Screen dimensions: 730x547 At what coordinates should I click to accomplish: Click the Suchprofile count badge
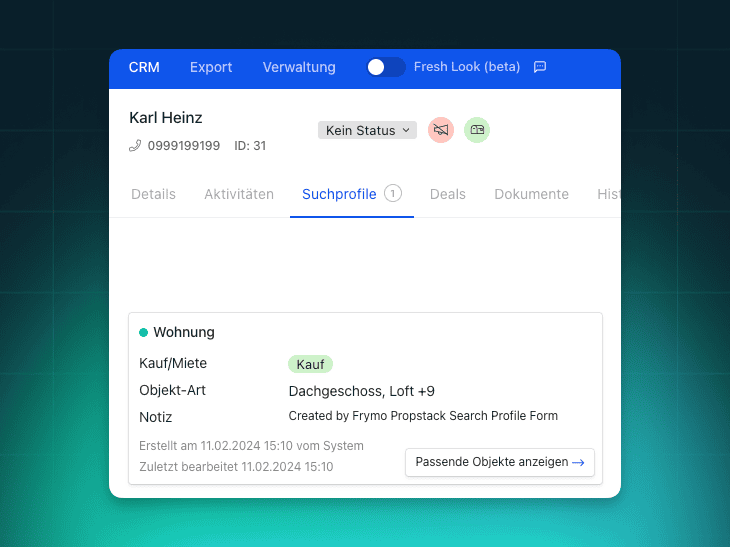click(393, 193)
